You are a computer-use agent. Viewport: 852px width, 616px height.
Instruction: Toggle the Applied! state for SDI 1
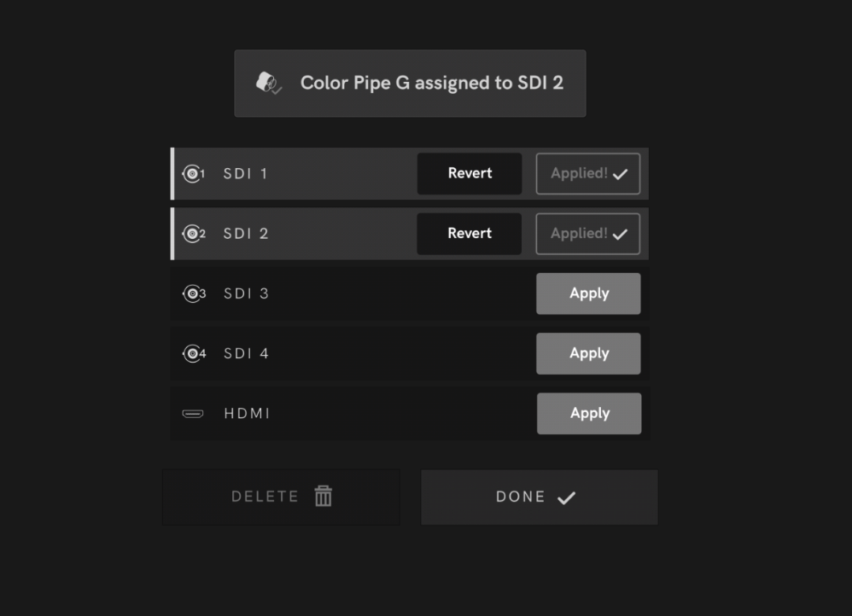[587, 174]
